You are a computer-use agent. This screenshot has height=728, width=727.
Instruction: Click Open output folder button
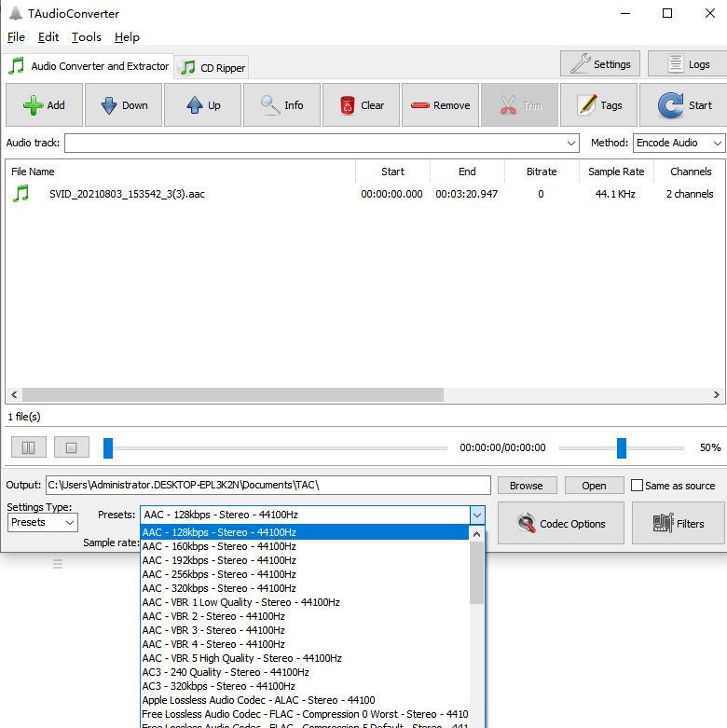(594, 486)
